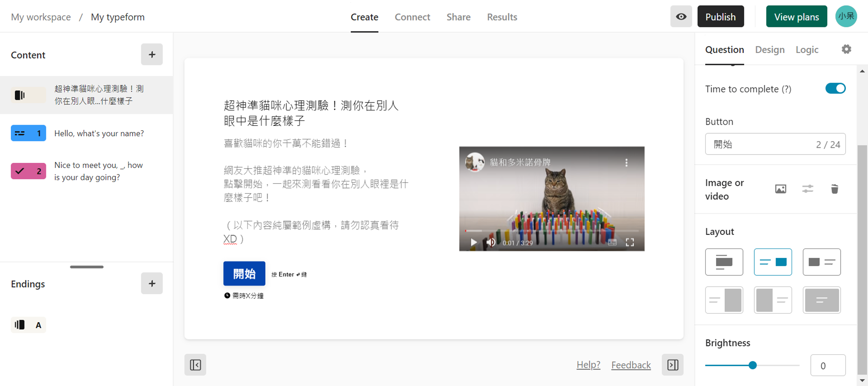
Task: Switch to the Connect tab
Action: (412, 17)
